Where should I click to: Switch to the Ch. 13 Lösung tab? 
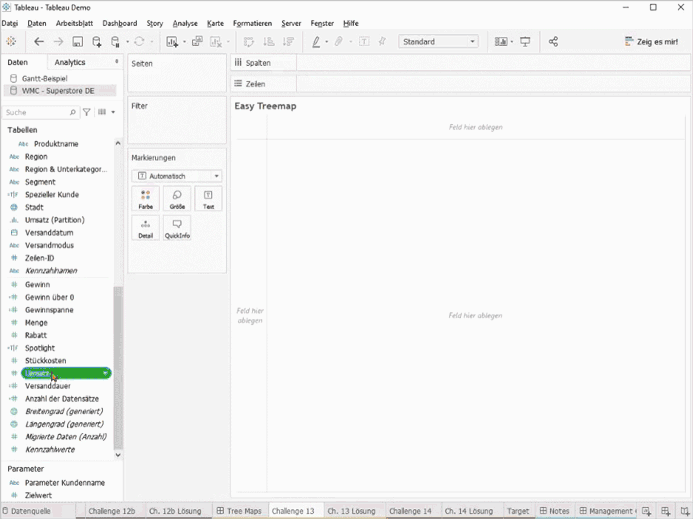tap(351, 511)
